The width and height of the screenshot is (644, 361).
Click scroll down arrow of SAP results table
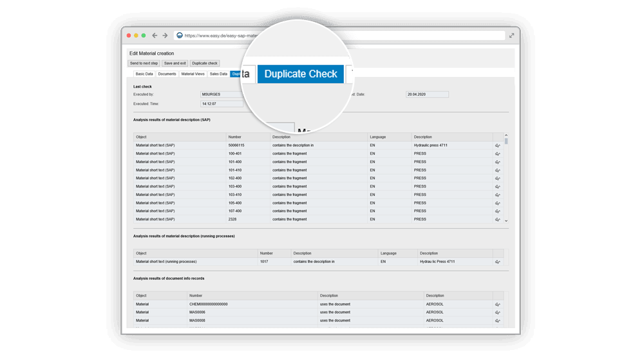tap(506, 221)
